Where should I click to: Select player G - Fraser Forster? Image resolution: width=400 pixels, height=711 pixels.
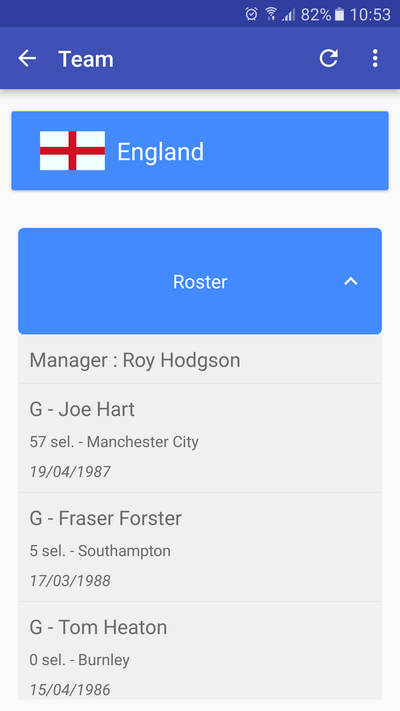200,547
